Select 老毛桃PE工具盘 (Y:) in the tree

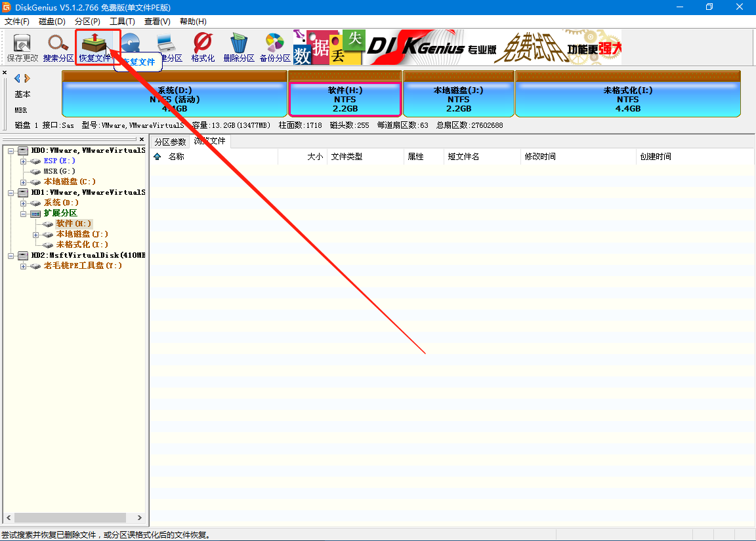point(83,266)
